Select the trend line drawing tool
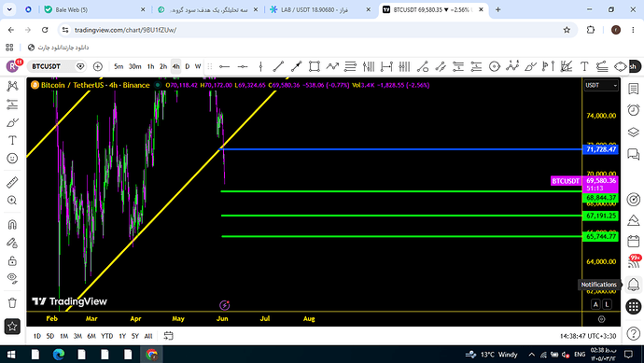The image size is (644, 363). 278,66
